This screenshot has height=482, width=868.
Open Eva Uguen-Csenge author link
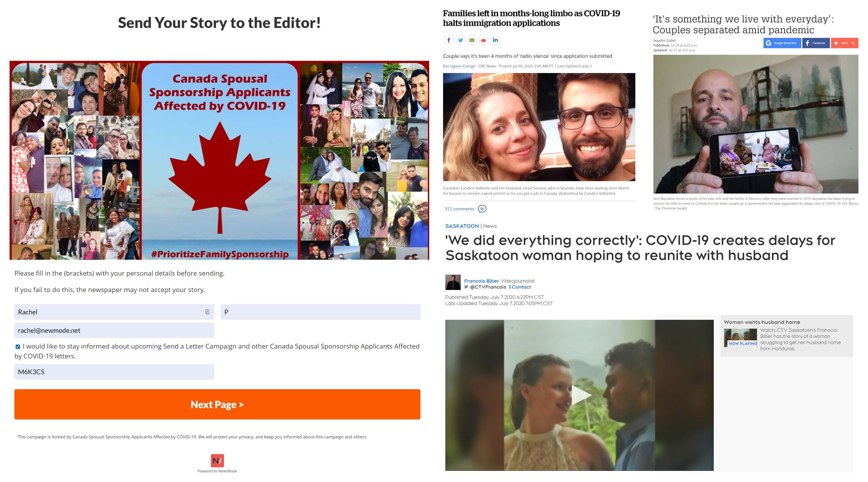(459, 66)
